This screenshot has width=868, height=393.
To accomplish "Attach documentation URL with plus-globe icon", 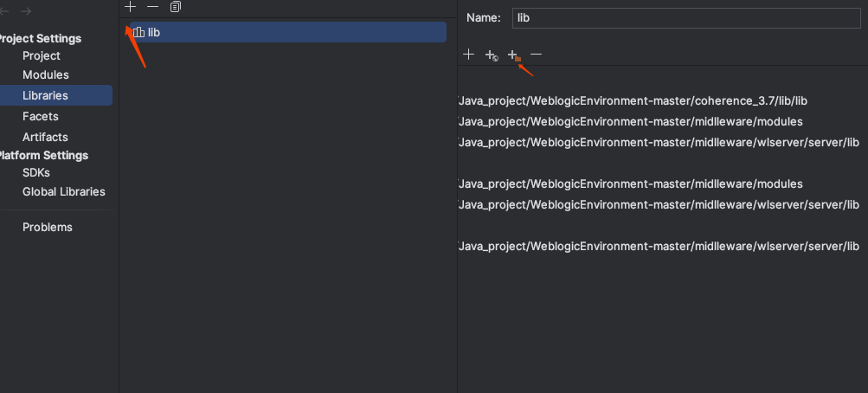I will pos(491,55).
